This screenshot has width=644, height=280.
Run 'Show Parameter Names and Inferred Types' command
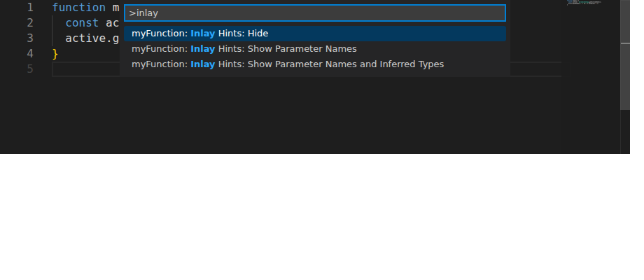point(314,64)
